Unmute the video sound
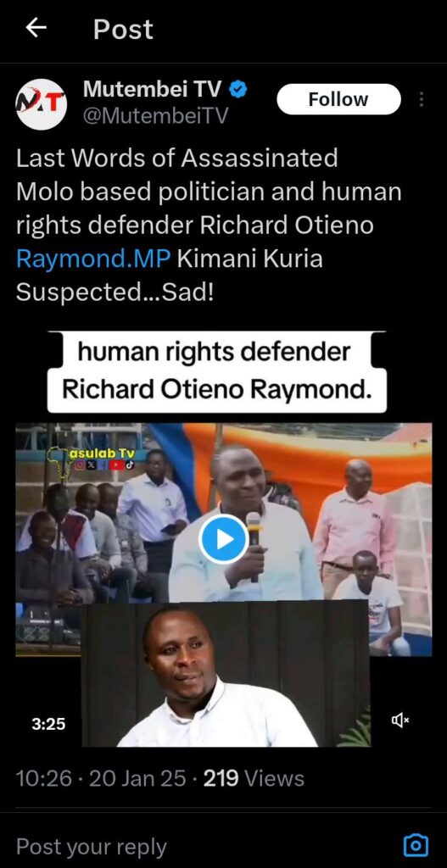This screenshot has height=868, width=447. [x=400, y=720]
